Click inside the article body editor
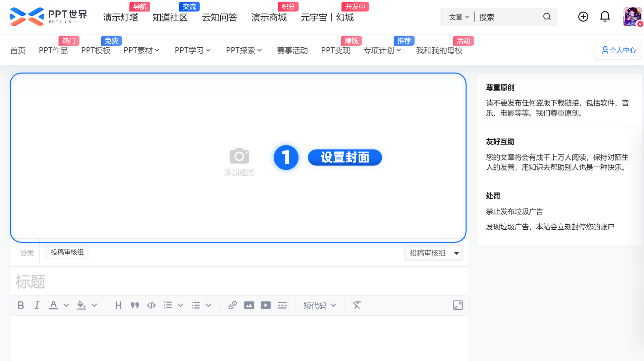This screenshot has height=361, width=644. pyautogui.click(x=239, y=338)
